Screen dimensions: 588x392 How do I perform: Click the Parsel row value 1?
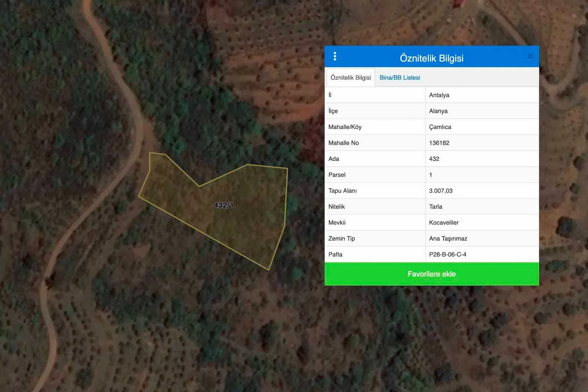pyautogui.click(x=431, y=175)
